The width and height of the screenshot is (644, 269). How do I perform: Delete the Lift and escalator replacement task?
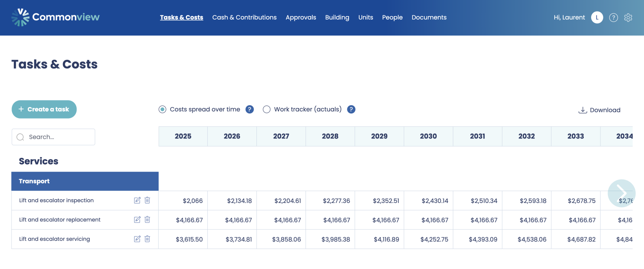click(147, 219)
